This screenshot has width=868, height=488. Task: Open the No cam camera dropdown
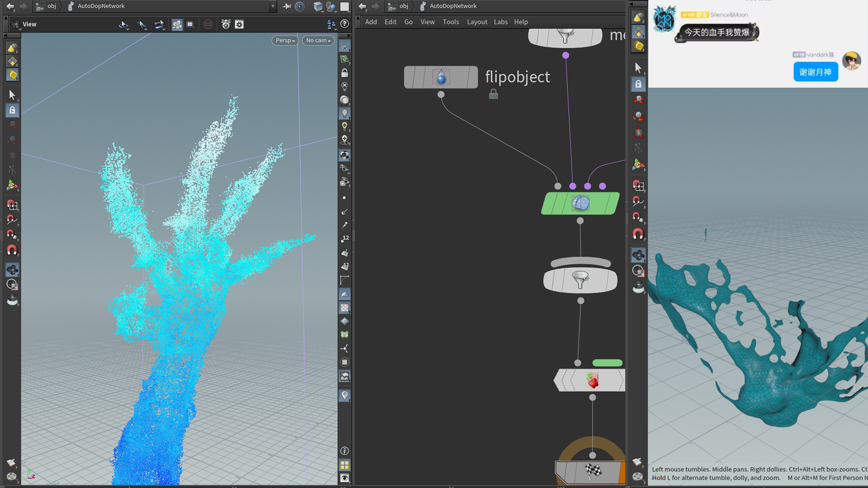pos(318,41)
